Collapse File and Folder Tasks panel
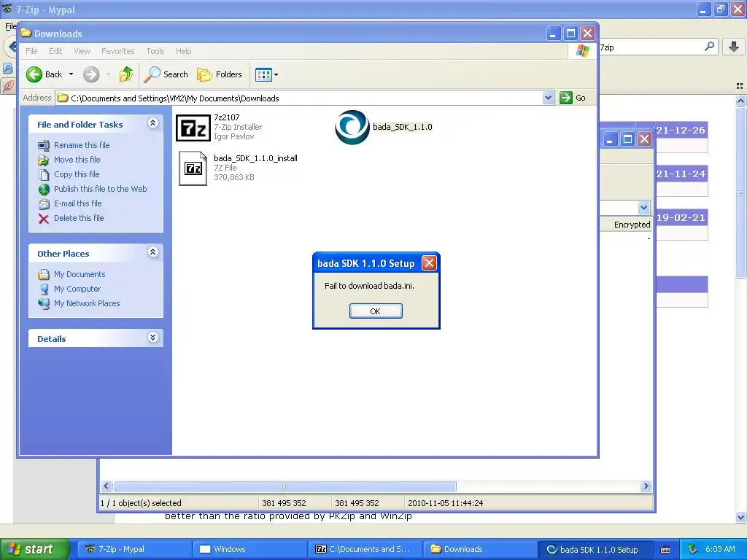 click(152, 123)
